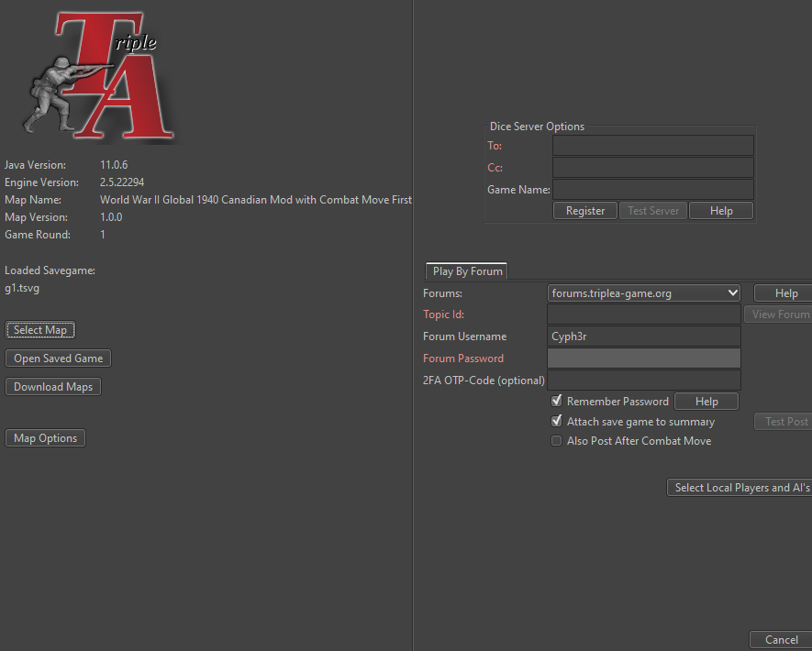Click Select Local Players and AI's

point(741,488)
